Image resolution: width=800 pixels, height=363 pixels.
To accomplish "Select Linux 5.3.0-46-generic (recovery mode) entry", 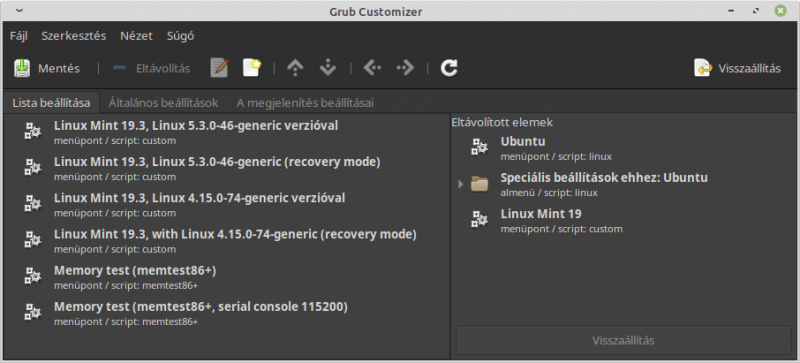I will 227,169.
